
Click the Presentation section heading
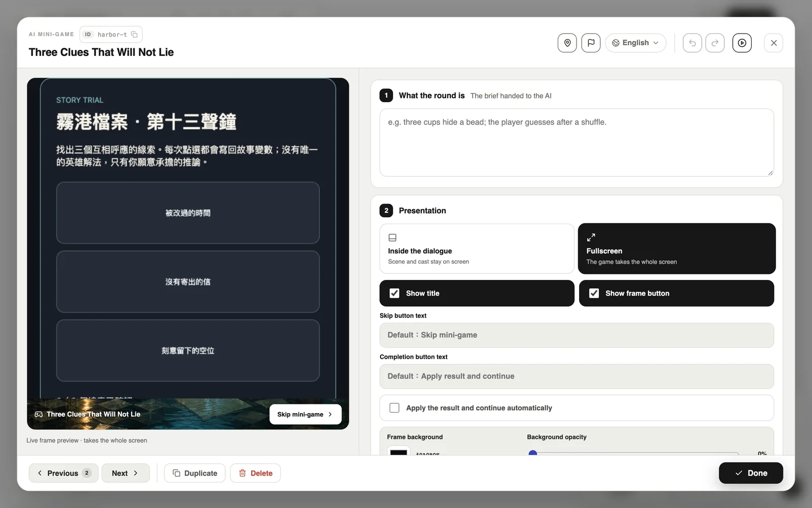(422, 211)
